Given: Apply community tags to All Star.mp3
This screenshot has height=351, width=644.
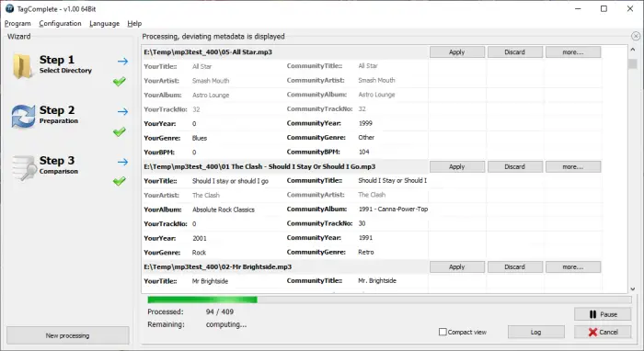Looking at the screenshot, I should click(457, 52).
